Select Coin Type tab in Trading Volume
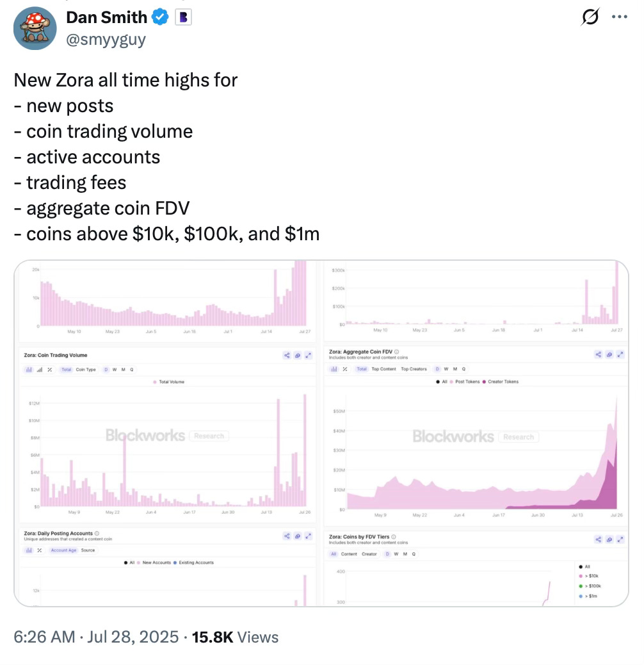 (x=86, y=370)
